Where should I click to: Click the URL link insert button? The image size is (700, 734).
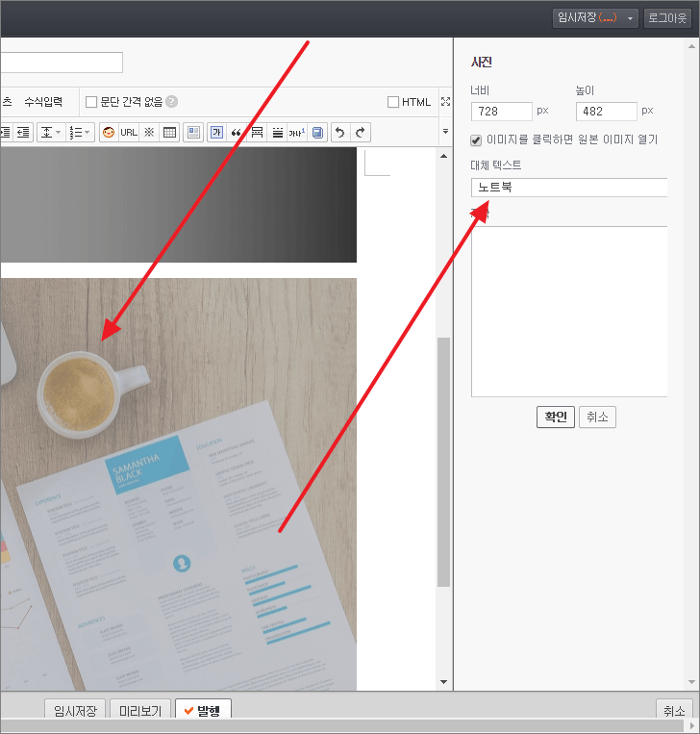pyautogui.click(x=129, y=133)
